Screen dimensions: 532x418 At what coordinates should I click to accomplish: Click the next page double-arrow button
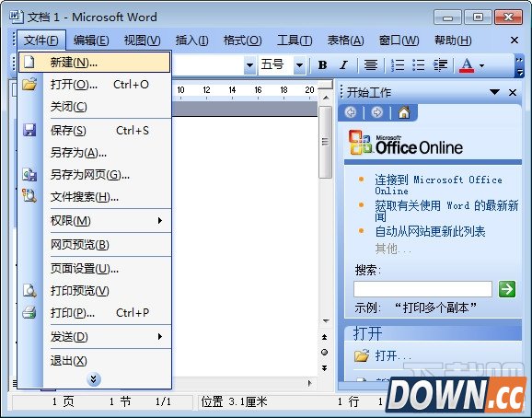click(x=325, y=367)
